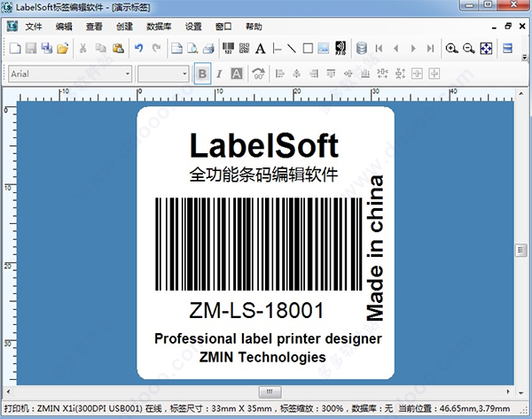This screenshot has width=532, height=419.
Task: Open the 窗口 (Window) menu
Action: 223,27
